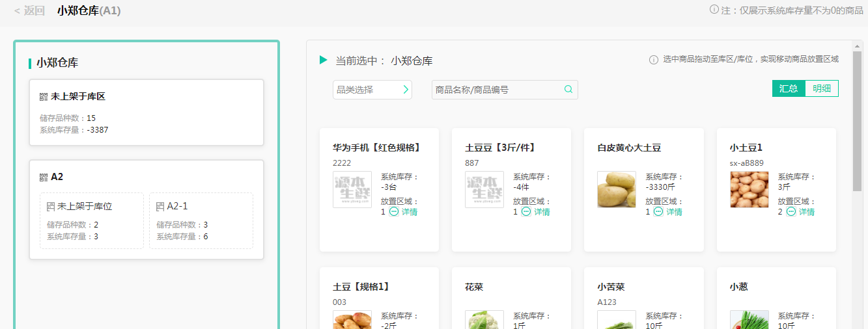Viewport: 868px width, 329px height.
Task: Click the QR icon beside 未上架于库区
Action: (44, 96)
